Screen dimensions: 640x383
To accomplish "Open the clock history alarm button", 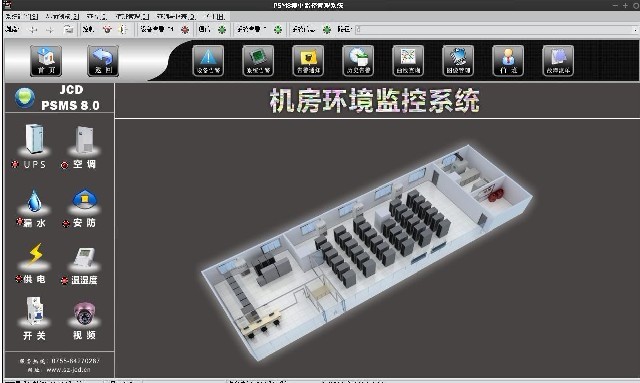I will tap(358, 61).
